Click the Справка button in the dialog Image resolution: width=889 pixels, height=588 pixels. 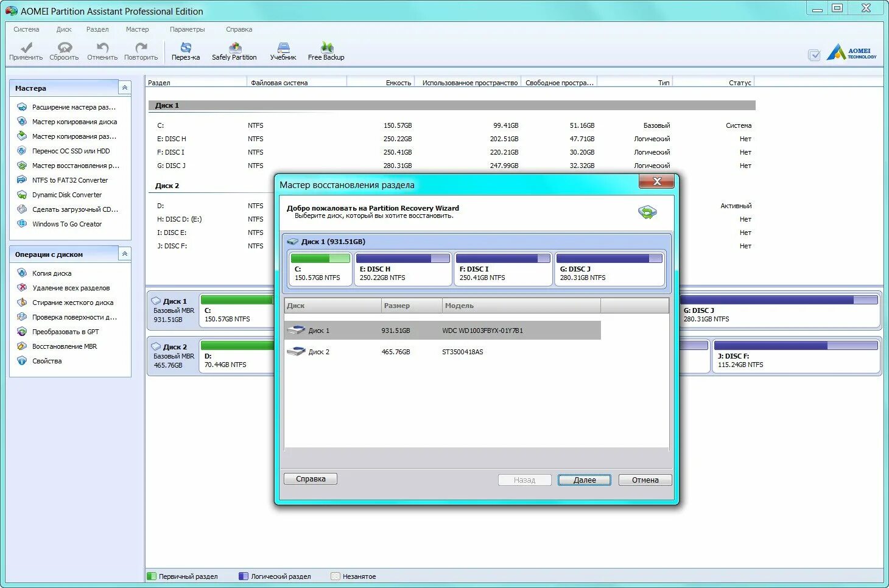pos(310,478)
